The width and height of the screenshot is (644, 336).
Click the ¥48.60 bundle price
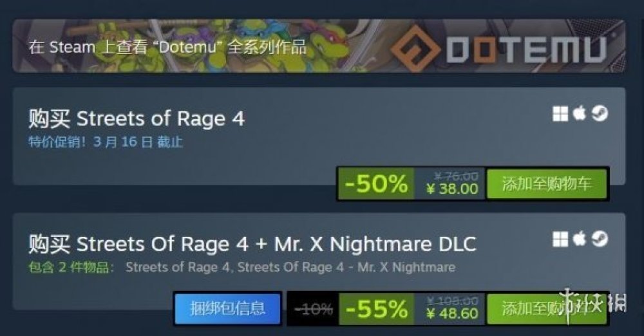453,314
